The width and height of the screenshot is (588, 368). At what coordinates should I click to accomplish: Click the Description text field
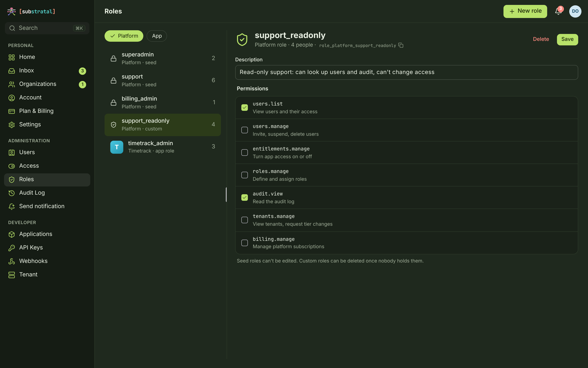(x=406, y=72)
